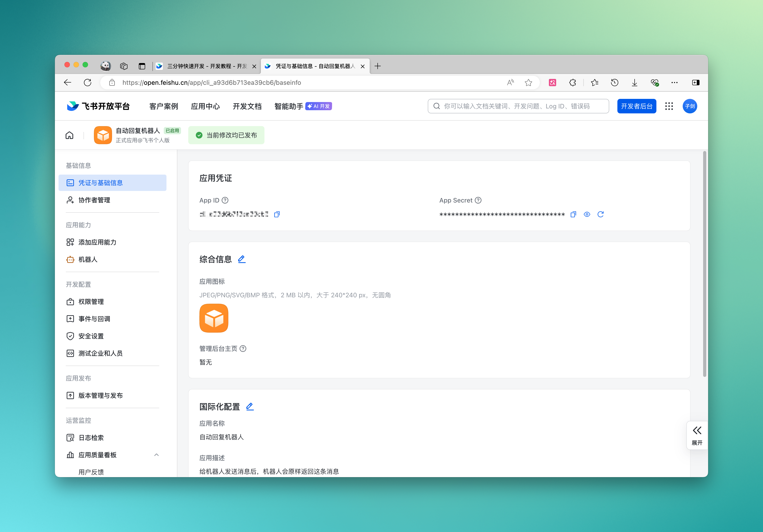Copy the App Secret

click(x=573, y=214)
